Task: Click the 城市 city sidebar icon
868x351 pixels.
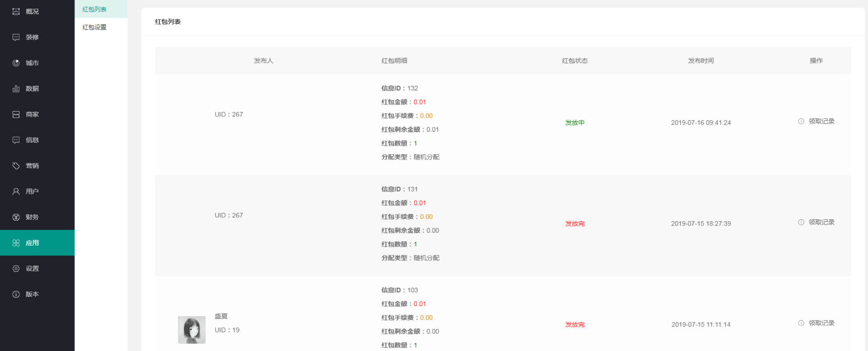Action: 16,63
